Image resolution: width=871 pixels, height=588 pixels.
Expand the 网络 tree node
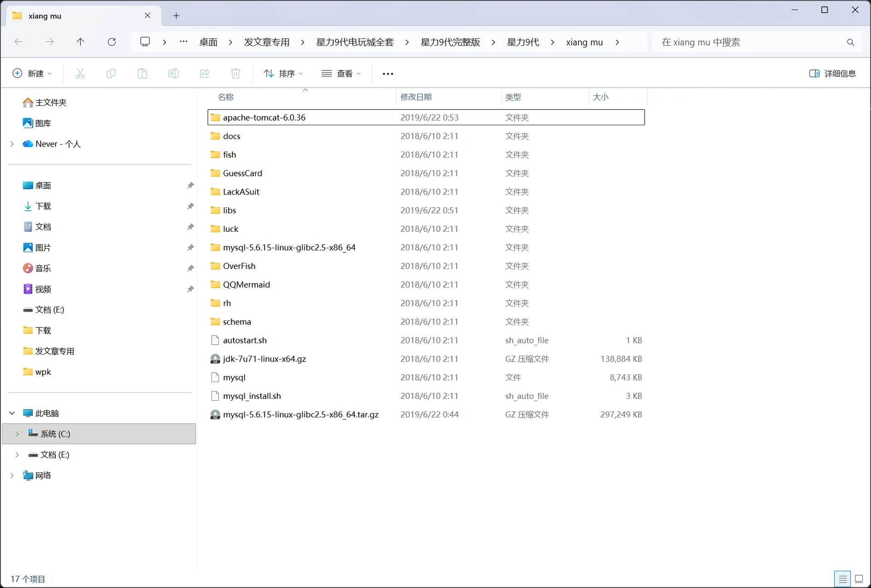[x=12, y=475]
